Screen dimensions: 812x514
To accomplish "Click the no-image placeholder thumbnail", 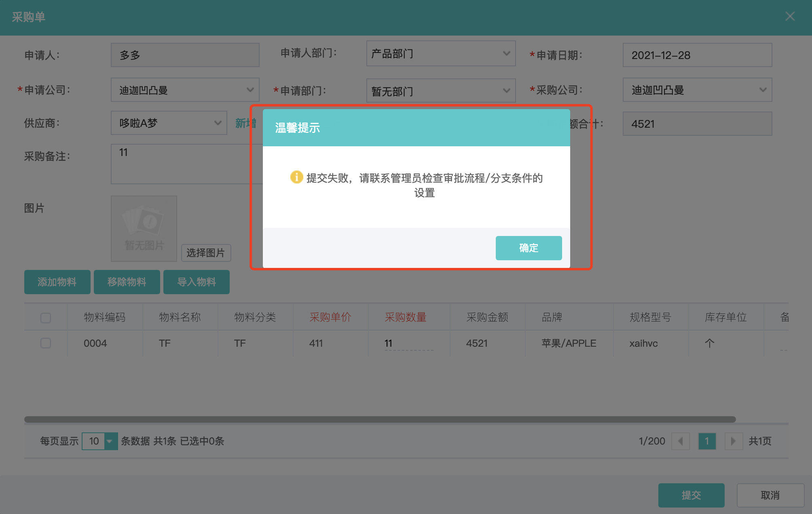I will pos(144,228).
